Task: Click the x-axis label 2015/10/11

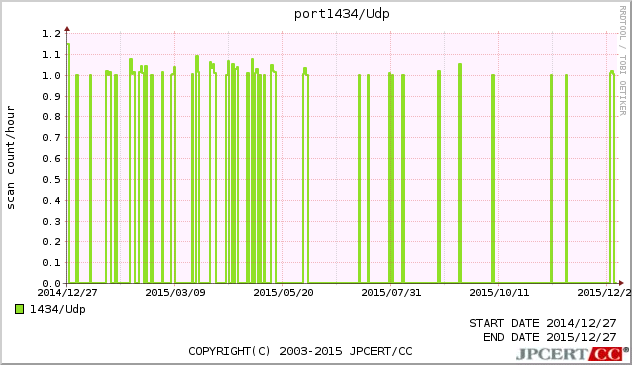Action: click(499, 292)
